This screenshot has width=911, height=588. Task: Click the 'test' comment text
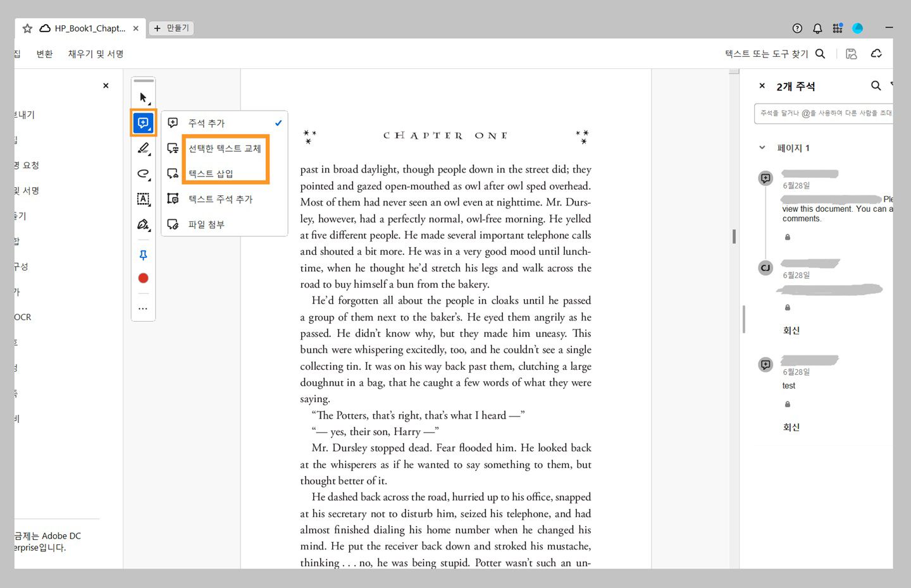point(789,386)
